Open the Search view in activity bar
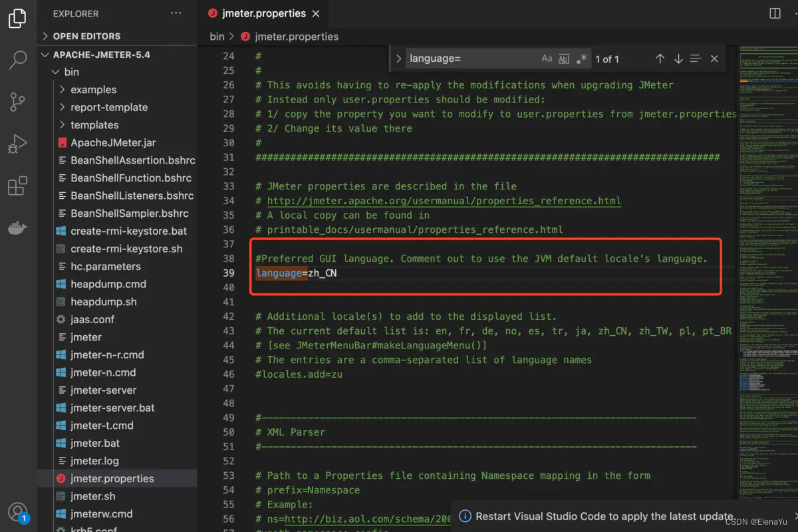Viewport: 798px width, 532px height. pyautogui.click(x=18, y=60)
